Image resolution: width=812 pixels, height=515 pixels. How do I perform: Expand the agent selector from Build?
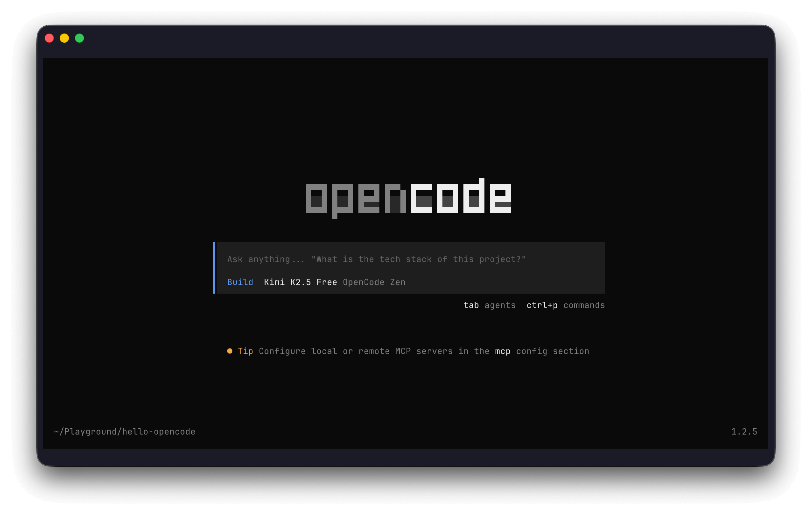[x=240, y=282]
